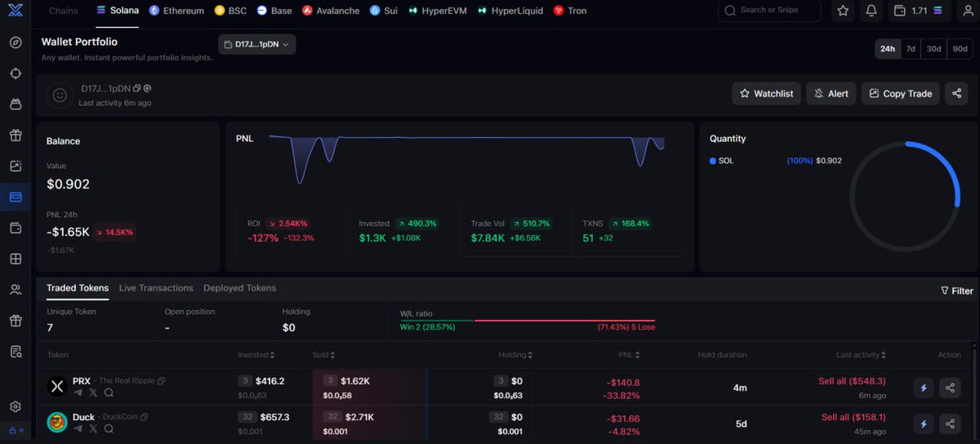980x444 pixels.
Task: Switch to HyperLiquid chain tab
Action: [510, 11]
